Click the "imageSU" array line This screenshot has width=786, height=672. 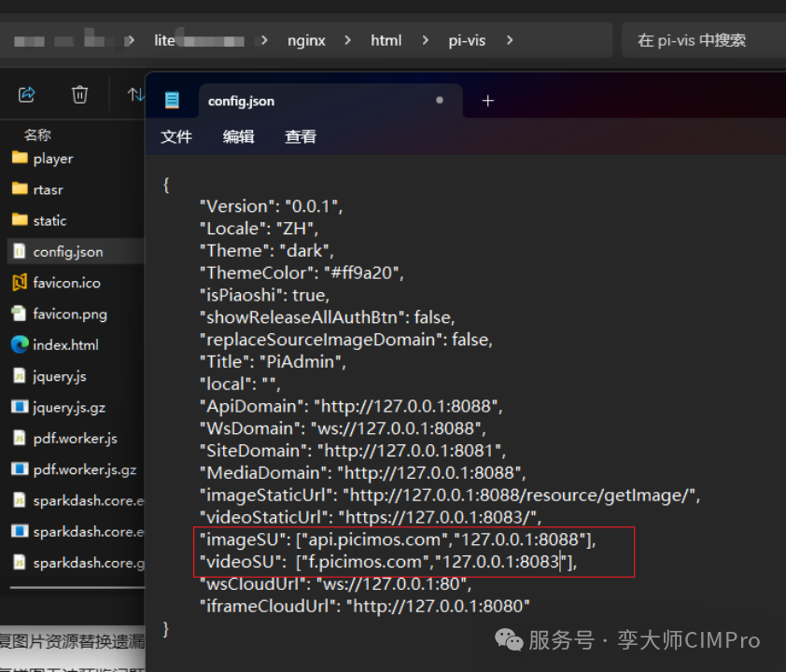[x=398, y=539]
